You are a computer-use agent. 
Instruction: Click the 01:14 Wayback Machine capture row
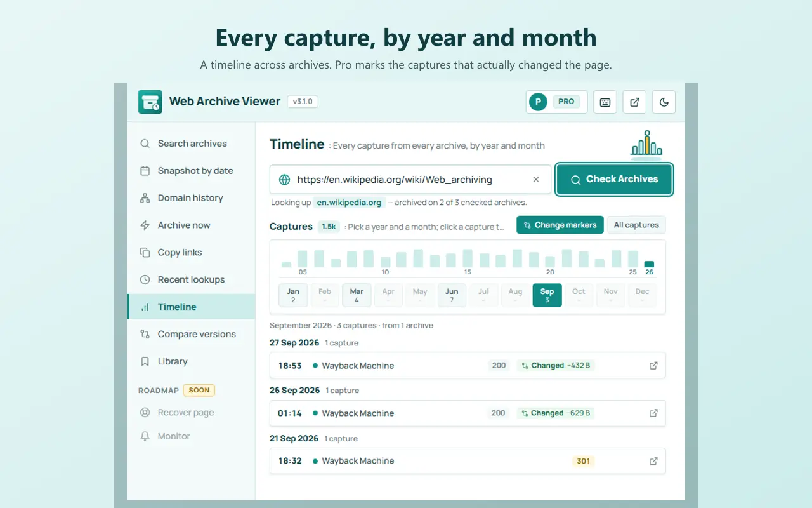tap(468, 413)
